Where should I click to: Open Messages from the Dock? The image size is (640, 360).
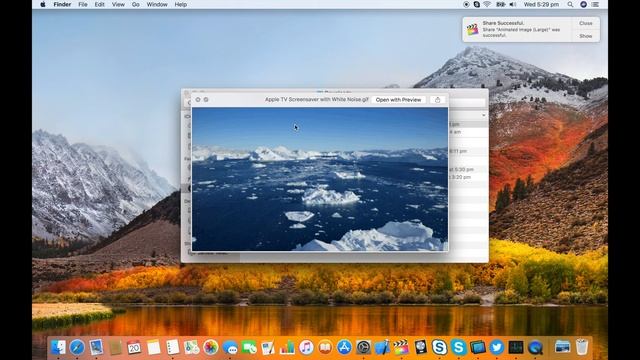[230, 347]
